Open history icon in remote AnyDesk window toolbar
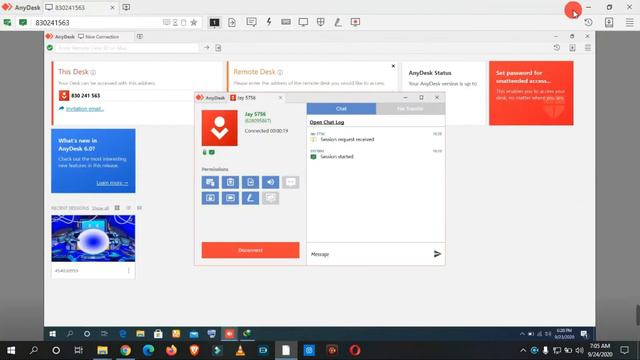Screen dimensions: 640x360 coord(557,48)
